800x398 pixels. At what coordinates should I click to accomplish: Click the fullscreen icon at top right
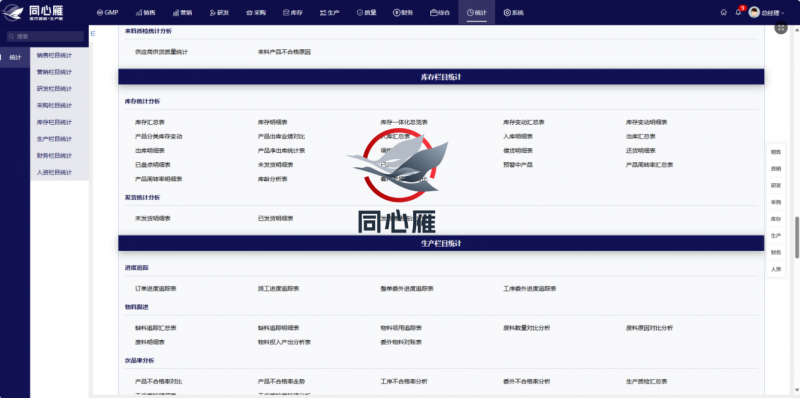point(781,28)
